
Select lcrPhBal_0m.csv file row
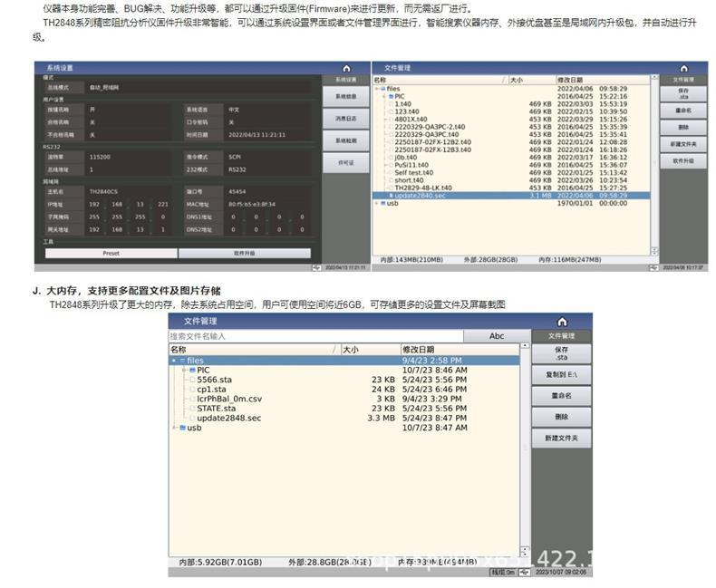[x=344, y=399]
